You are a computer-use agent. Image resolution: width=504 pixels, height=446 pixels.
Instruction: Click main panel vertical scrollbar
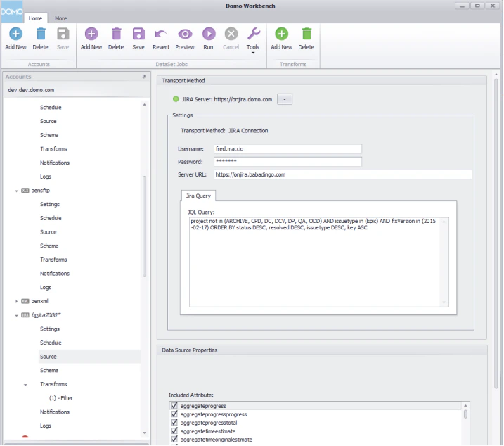click(x=496, y=233)
